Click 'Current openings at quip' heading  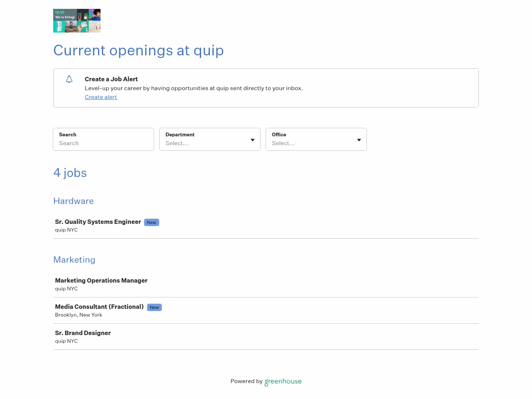(139, 51)
